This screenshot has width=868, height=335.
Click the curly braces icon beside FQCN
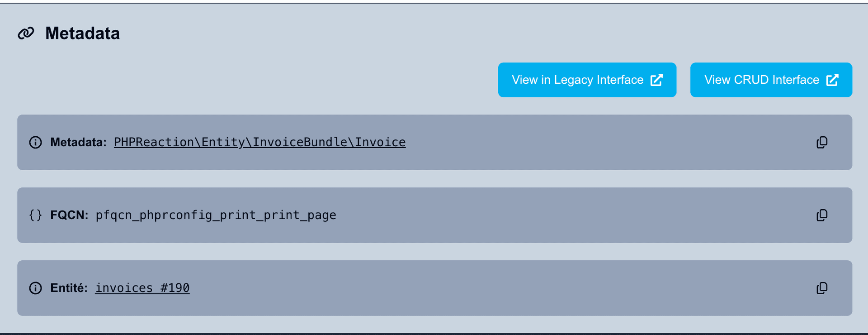pyautogui.click(x=35, y=215)
